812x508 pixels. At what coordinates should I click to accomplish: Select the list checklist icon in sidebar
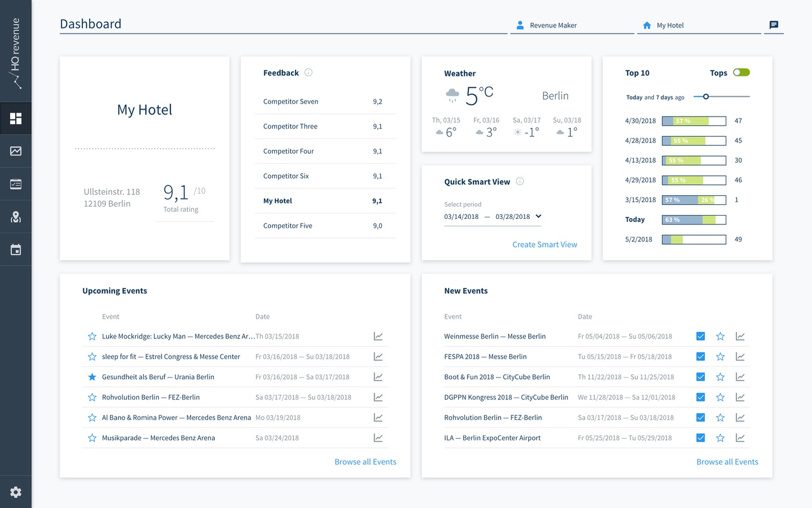[16, 184]
